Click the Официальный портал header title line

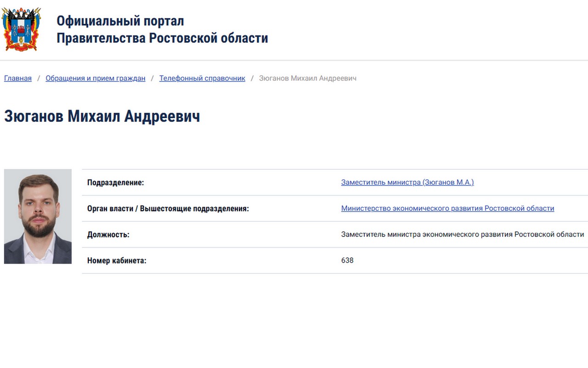click(x=120, y=21)
